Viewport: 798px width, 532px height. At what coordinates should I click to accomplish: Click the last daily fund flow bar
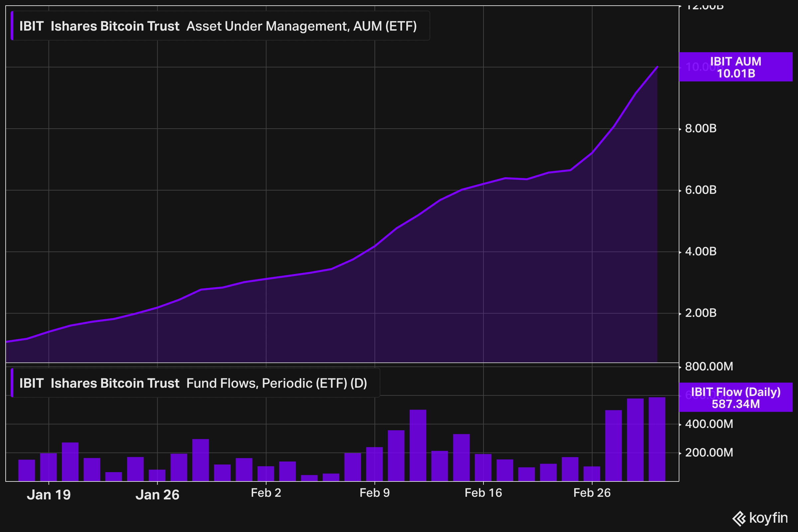tap(657, 439)
